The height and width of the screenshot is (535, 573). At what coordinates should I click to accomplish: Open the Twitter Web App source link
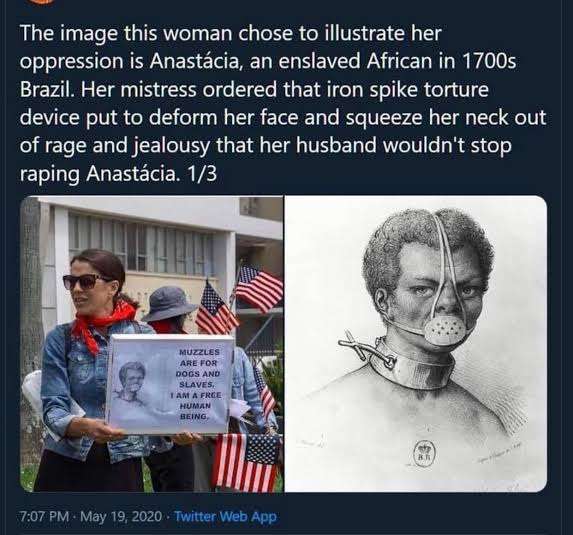(x=225, y=516)
